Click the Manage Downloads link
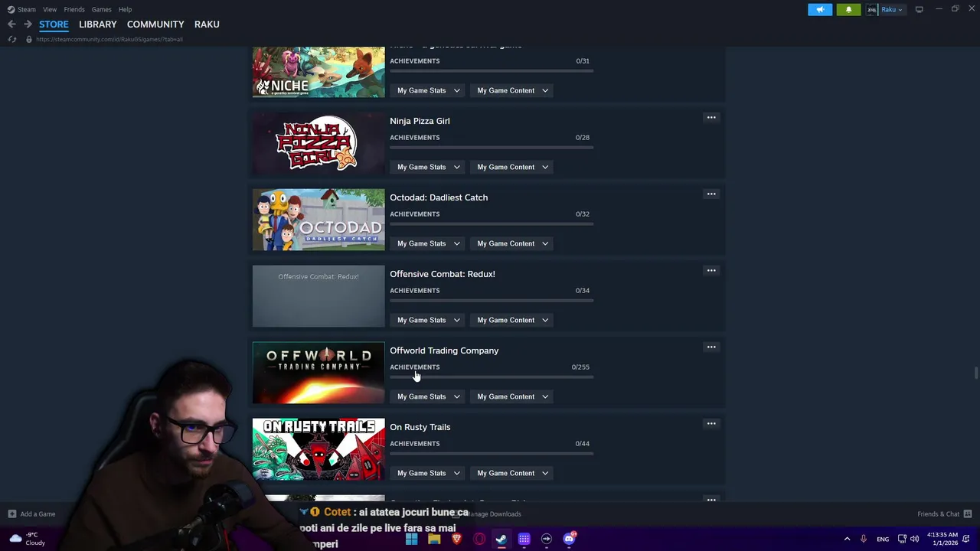Screen dimensions: 980x551 click(x=494, y=514)
